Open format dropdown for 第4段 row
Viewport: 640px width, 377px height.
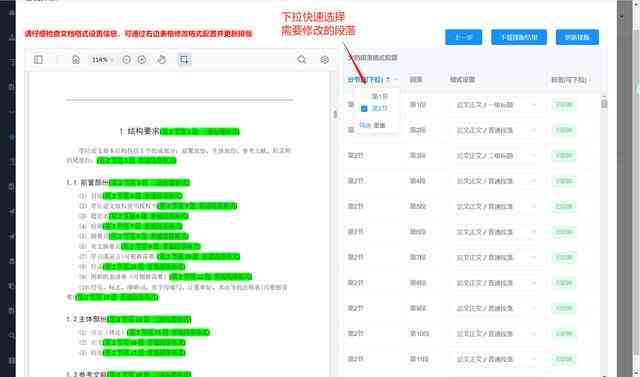(x=495, y=181)
